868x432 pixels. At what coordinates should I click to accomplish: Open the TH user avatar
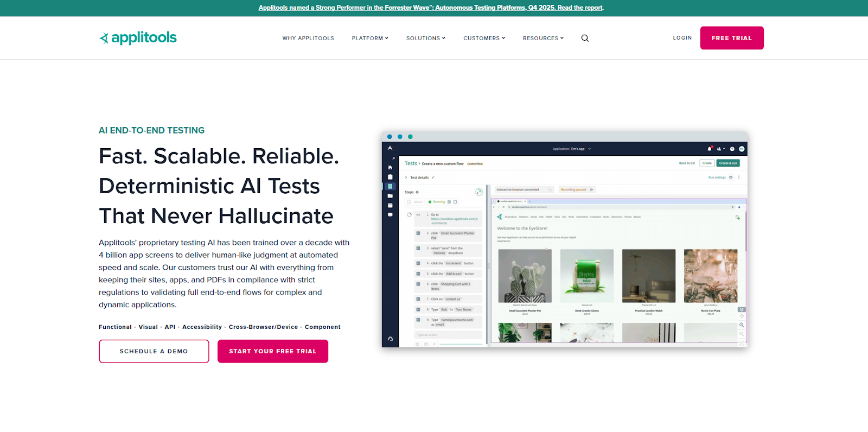point(742,149)
